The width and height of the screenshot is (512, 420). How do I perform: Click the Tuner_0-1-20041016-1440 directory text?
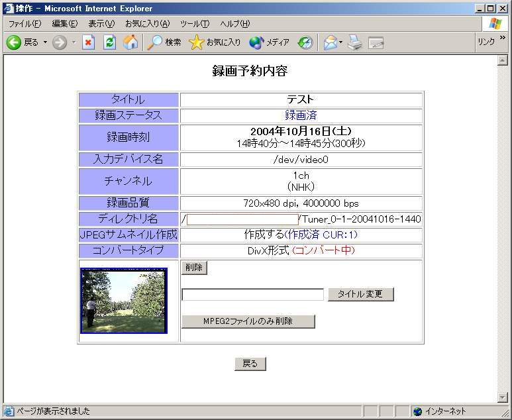tap(362, 219)
